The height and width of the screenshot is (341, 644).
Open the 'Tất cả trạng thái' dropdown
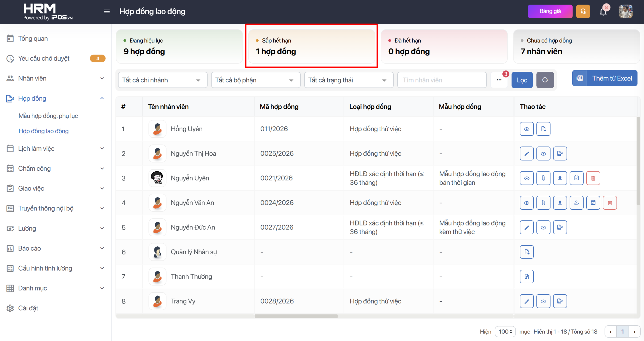pos(348,80)
